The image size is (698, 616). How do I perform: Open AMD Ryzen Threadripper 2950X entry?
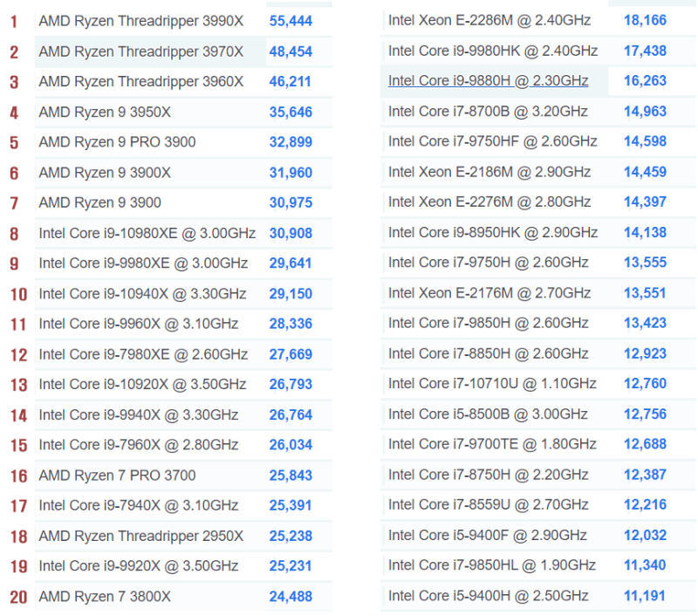pos(141,536)
